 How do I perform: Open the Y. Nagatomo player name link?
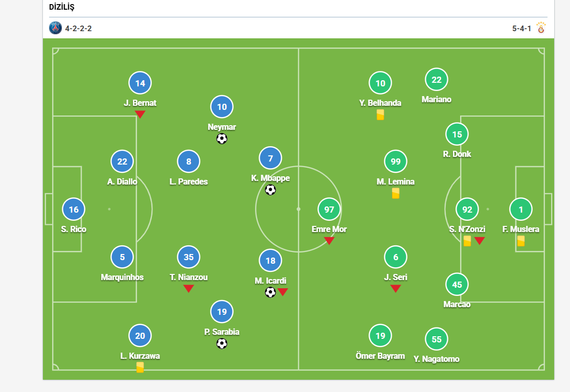pos(437,359)
